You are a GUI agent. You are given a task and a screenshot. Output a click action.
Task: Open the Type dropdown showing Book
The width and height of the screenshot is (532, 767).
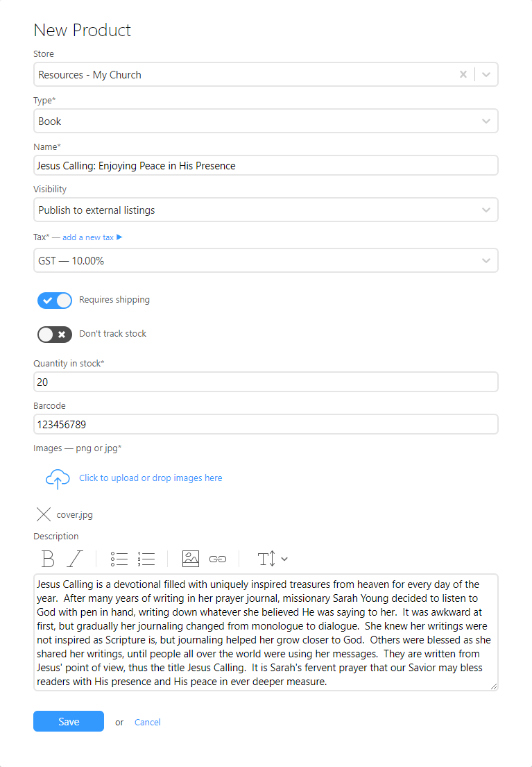[266, 121]
